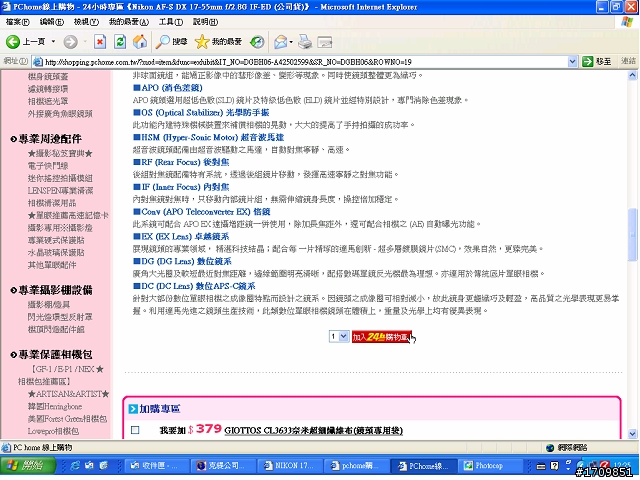The height and width of the screenshot is (480, 640).
Task: Click the Print icon in toolbar
Action: [305, 42]
